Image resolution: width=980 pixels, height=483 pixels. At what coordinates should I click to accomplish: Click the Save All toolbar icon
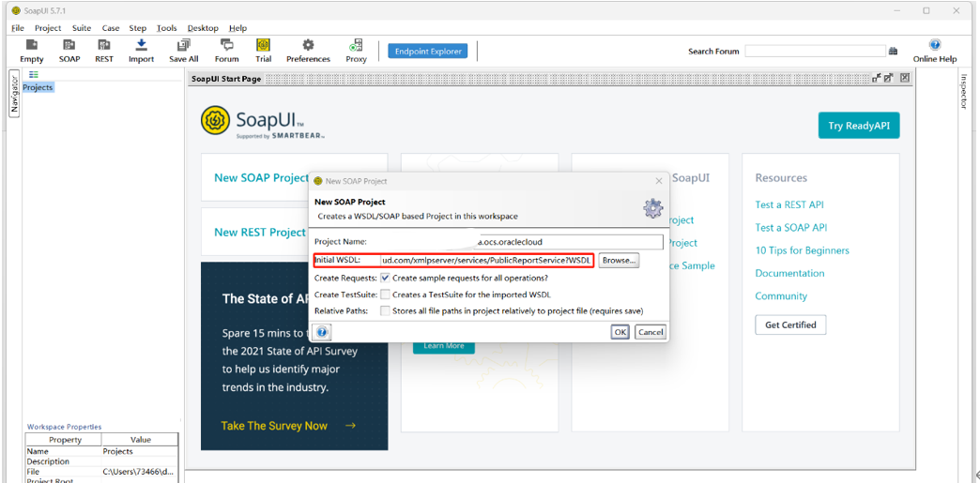coord(184,45)
